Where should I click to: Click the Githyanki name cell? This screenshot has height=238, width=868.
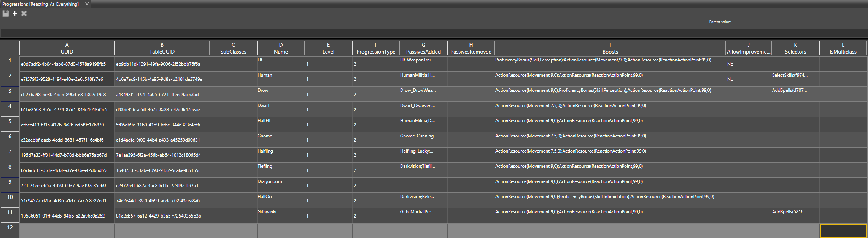click(281, 215)
